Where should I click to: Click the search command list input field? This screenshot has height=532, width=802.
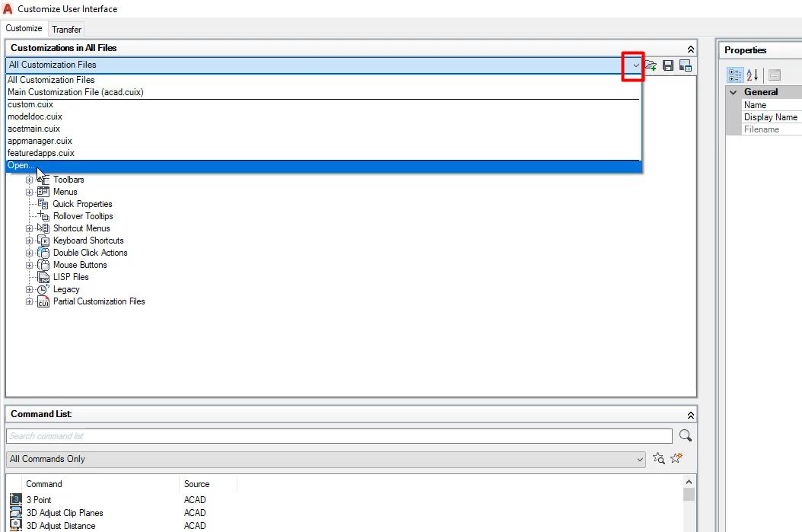335,435
